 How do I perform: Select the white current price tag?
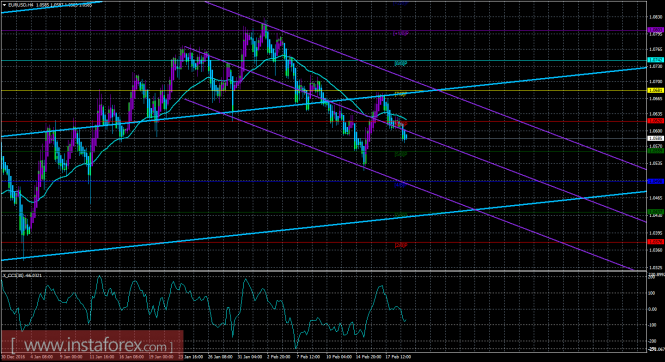point(655,138)
